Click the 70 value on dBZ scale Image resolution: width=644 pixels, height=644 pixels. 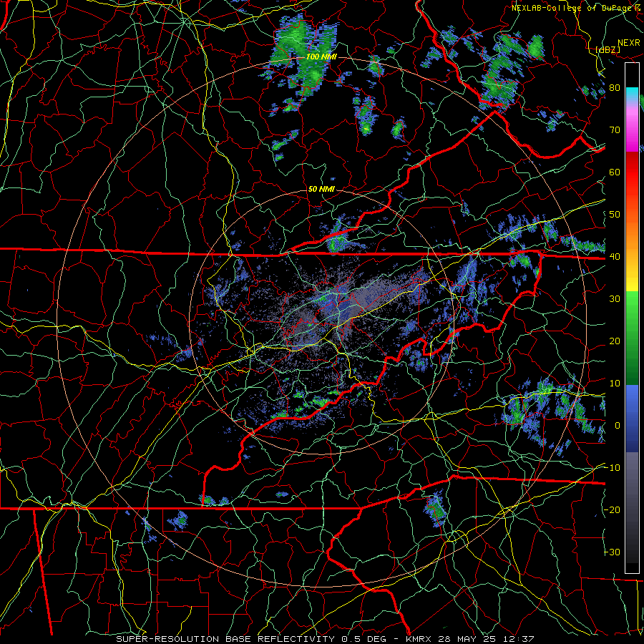[x=615, y=130]
